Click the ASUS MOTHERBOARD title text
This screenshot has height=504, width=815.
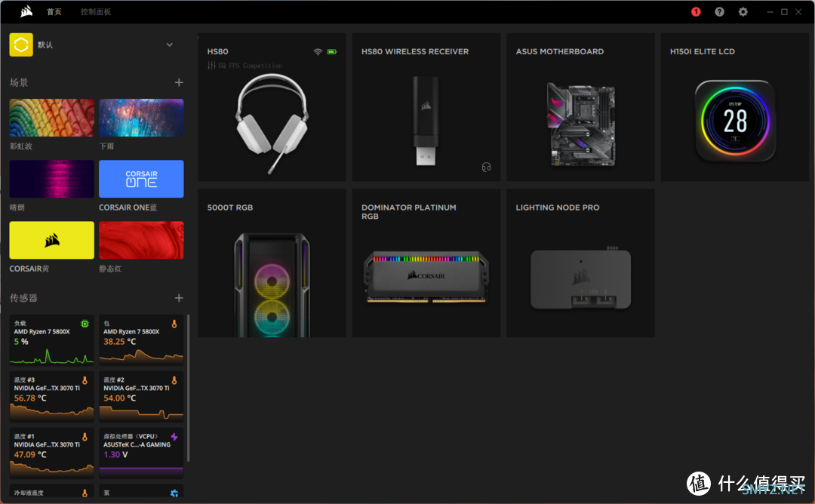pyautogui.click(x=560, y=51)
